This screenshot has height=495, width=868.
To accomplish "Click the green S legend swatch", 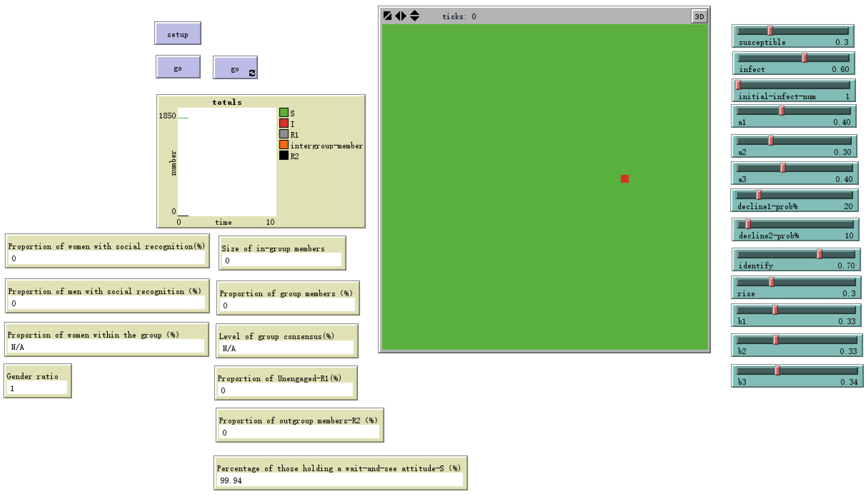I will pyautogui.click(x=284, y=113).
